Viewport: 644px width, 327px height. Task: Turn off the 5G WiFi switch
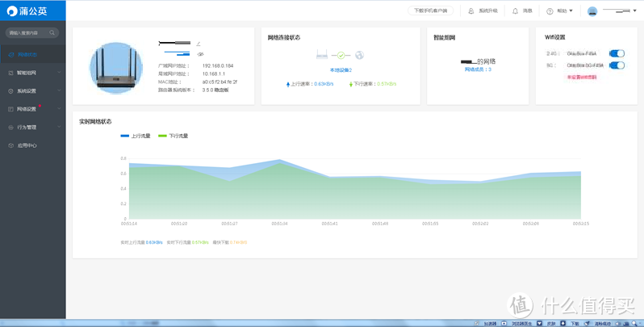617,65
